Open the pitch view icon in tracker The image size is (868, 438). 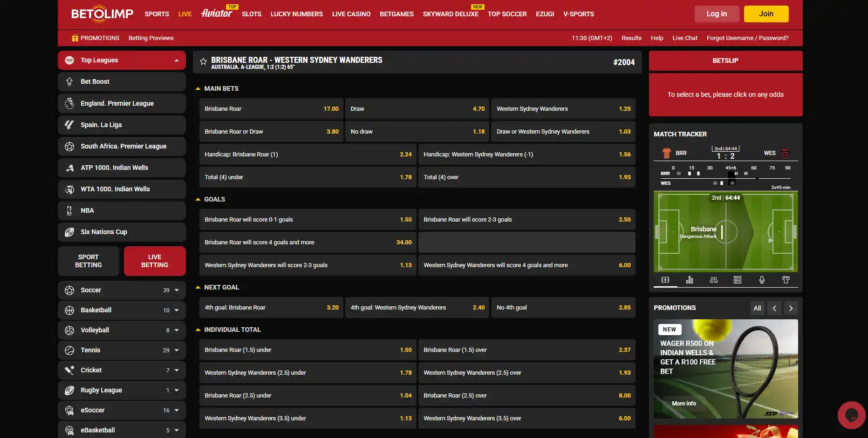665,280
